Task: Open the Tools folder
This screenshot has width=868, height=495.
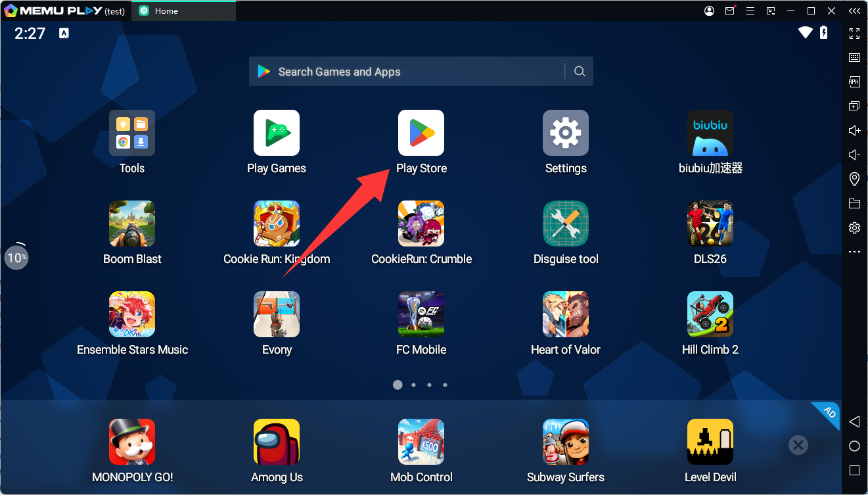Action: click(x=132, y=133)
